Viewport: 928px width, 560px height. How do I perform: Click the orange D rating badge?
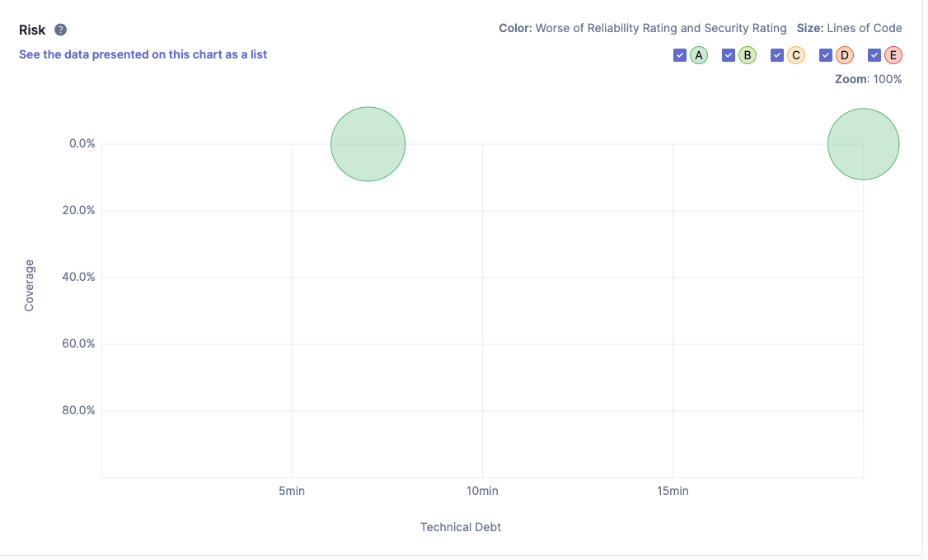point(845,55)
